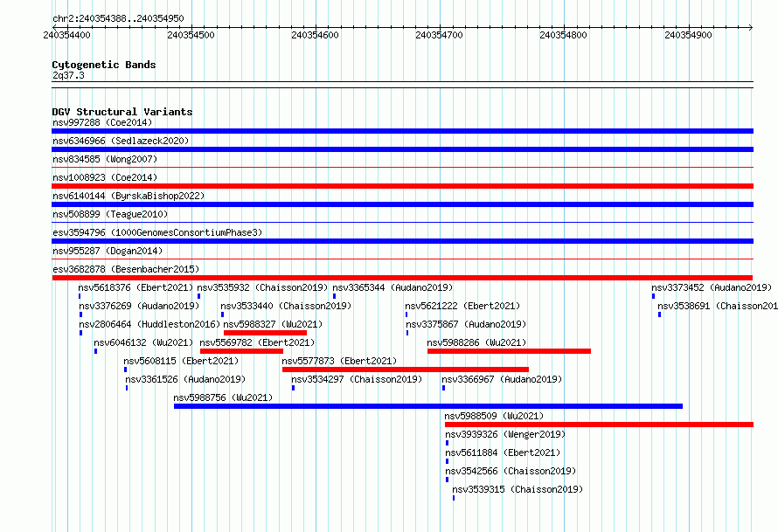The width and height of the screenshot is (778, 532).
Task: Click the blue bar below nsv6346966
Action: [402, 149]
